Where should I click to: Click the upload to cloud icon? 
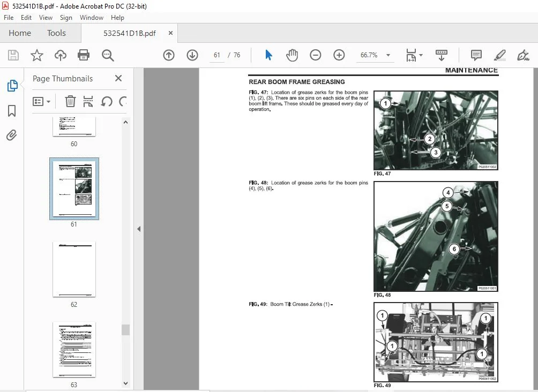click(61, 55)
